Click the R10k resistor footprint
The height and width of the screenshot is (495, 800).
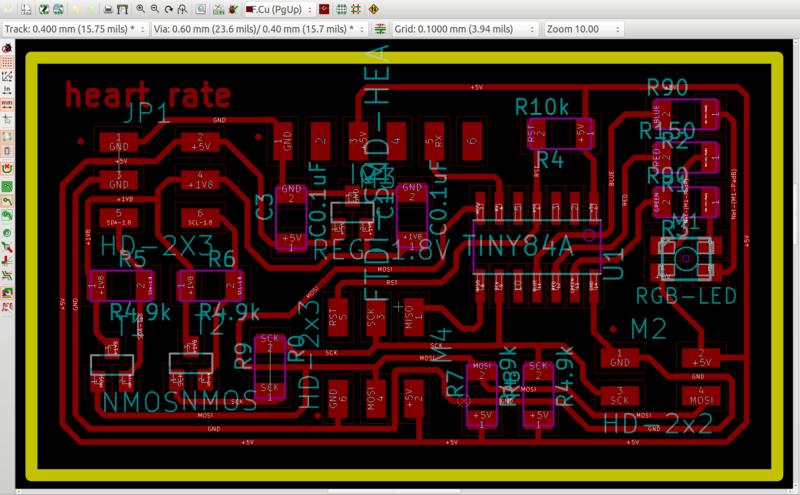[560, 134]
